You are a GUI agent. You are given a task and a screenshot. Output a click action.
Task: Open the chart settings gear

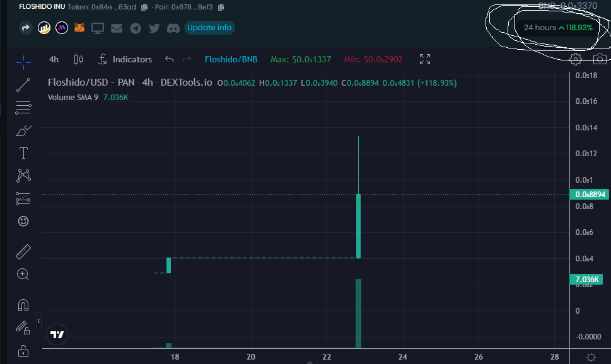[x=576, y=59]
